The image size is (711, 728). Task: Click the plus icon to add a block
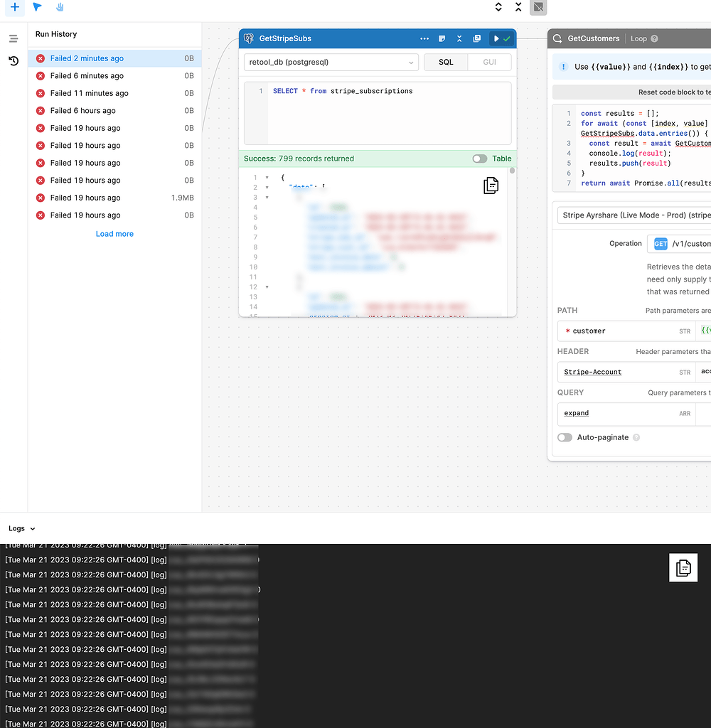pyautogui.click(x=15, y=8)
